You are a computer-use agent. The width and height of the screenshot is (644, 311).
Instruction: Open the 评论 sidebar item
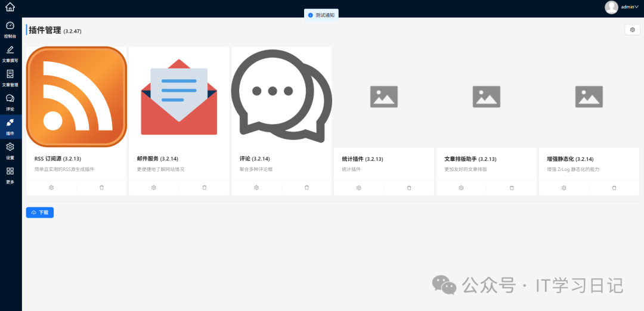(10, 102)
